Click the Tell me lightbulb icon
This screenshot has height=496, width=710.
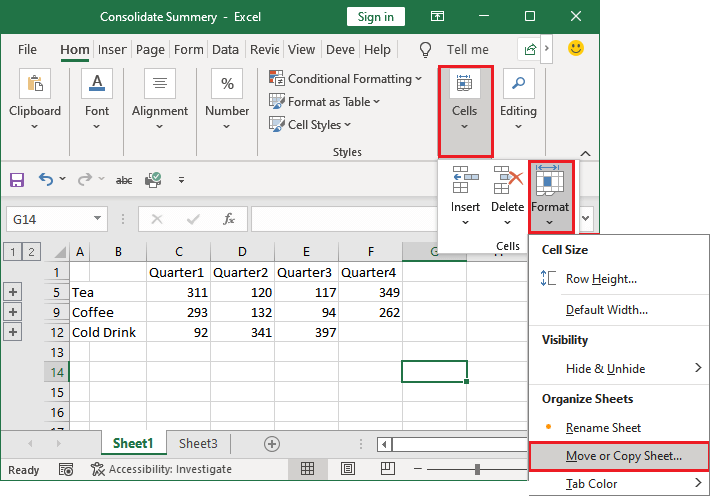click(x=425, y=50)
